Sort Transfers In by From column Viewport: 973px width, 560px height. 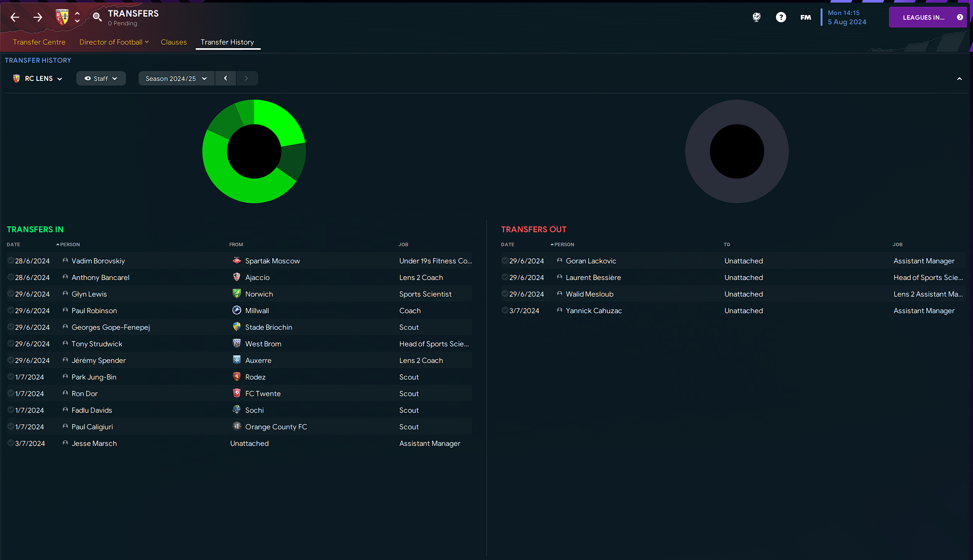236,244
